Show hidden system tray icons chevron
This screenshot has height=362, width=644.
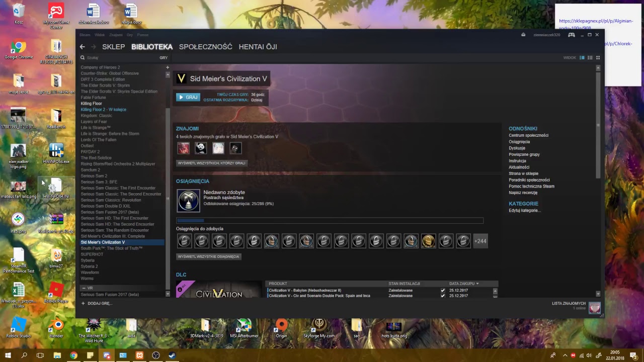565,355
